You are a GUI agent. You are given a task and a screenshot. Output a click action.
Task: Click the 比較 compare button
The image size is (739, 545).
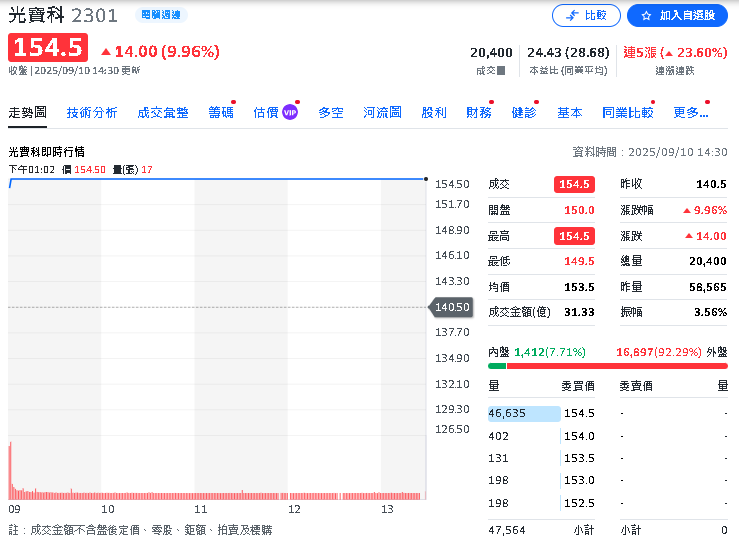pos(586,16)
